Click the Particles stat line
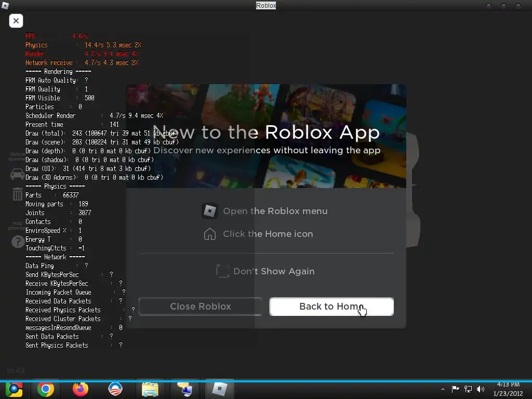 pos(54,107)
